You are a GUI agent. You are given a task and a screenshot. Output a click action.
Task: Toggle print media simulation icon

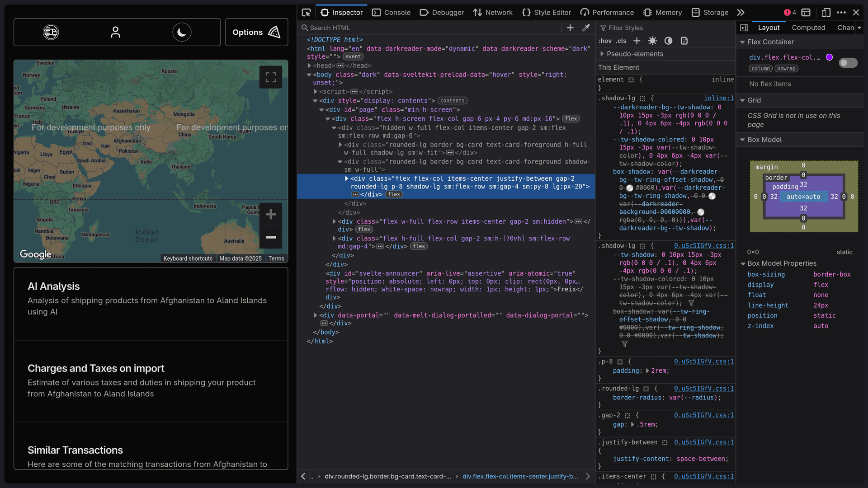coord(684,41)
